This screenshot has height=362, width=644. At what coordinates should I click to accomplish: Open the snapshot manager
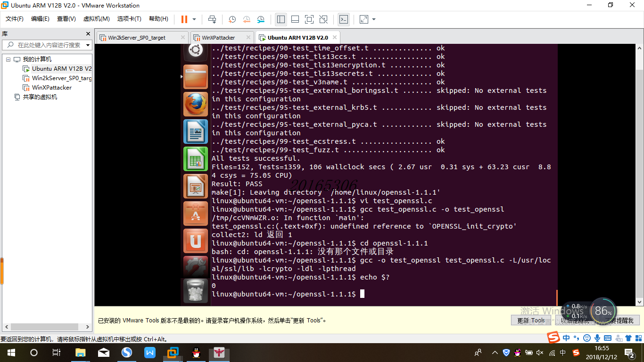point(261,19)
